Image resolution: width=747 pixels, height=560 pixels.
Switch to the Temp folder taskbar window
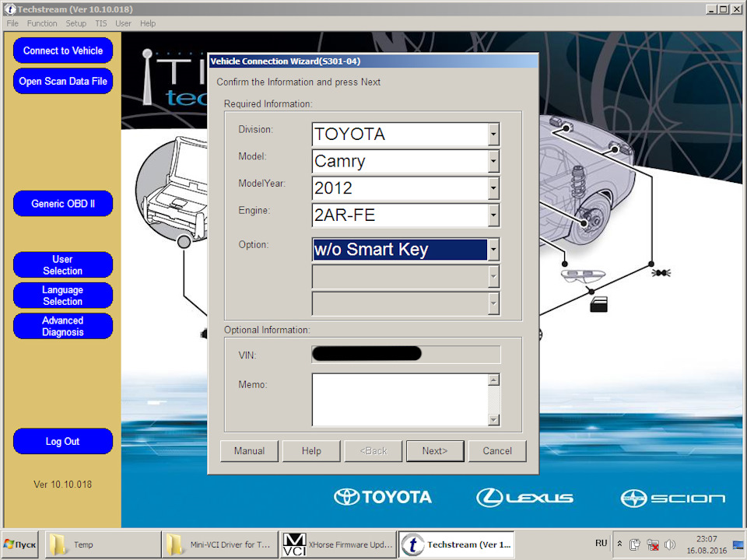(x=103, y=544)
